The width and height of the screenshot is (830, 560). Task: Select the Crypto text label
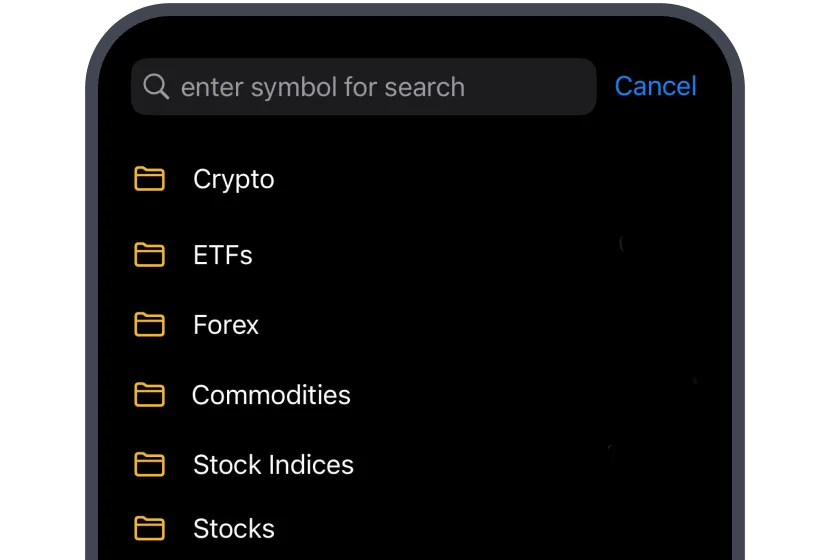(x=234, y=179)
